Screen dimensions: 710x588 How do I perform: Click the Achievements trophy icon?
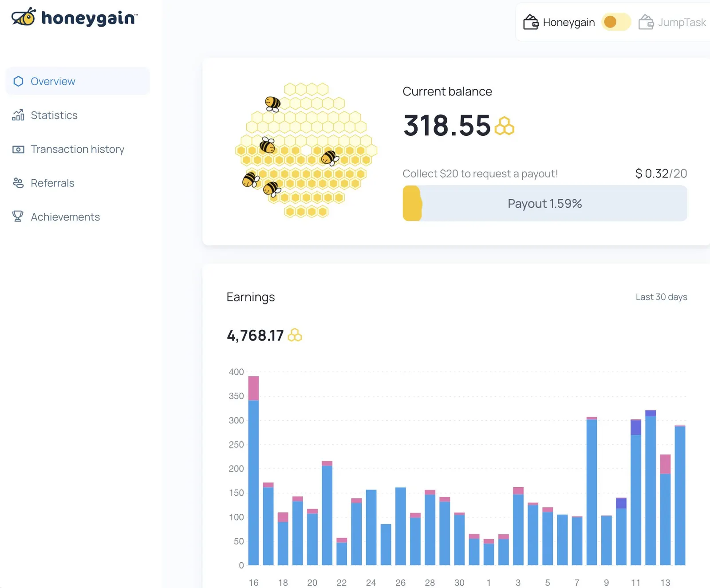click(18, 216)
